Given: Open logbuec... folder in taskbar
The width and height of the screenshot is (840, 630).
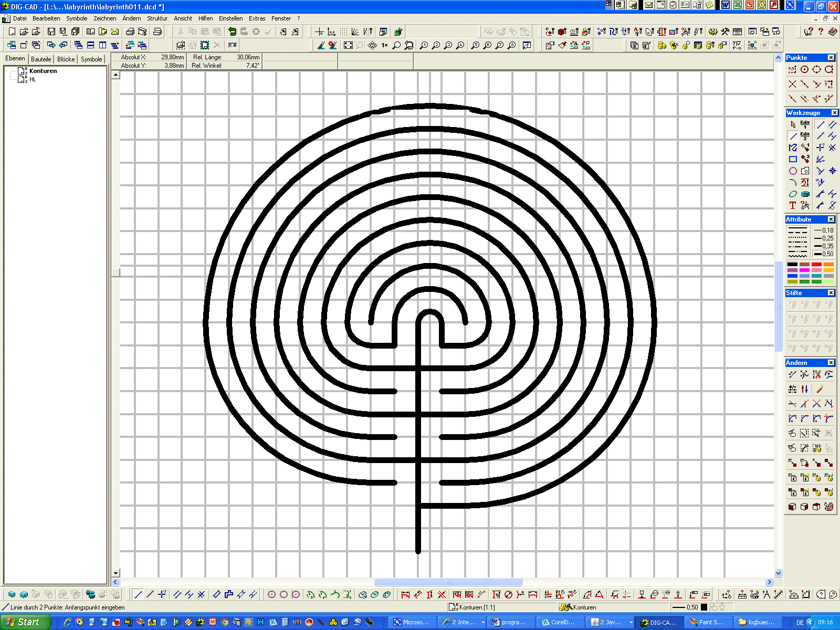Looking at the screenshot, I should tap(758, 622).
